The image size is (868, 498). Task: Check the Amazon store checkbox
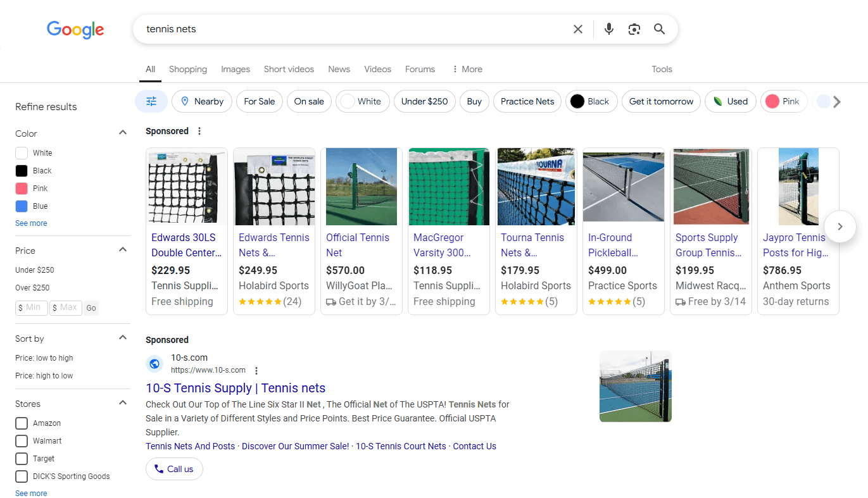click(x=22, y=423)
